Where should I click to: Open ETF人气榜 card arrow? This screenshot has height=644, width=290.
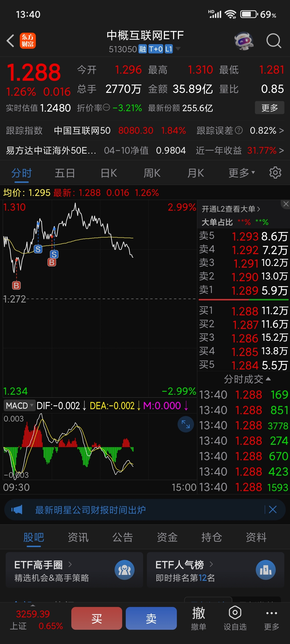211,564
